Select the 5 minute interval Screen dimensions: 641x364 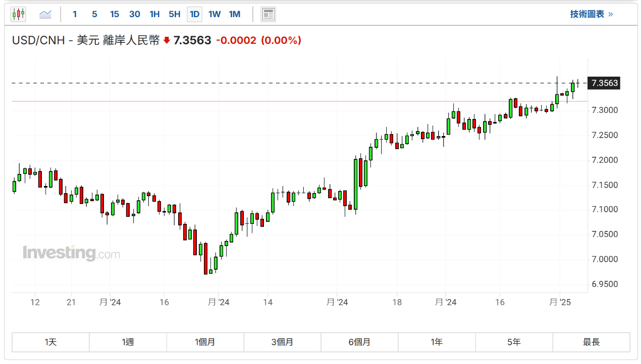(x=94, y=14)
